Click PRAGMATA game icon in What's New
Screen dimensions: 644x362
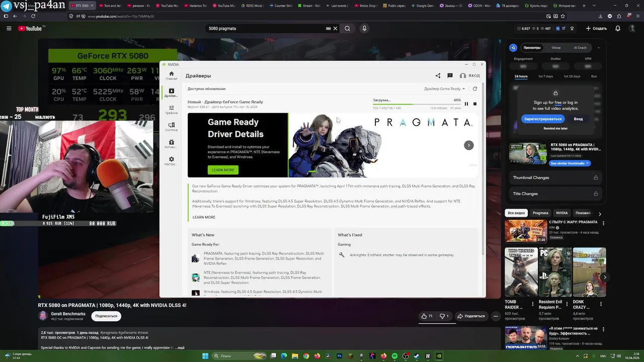(x=195, y=258)
